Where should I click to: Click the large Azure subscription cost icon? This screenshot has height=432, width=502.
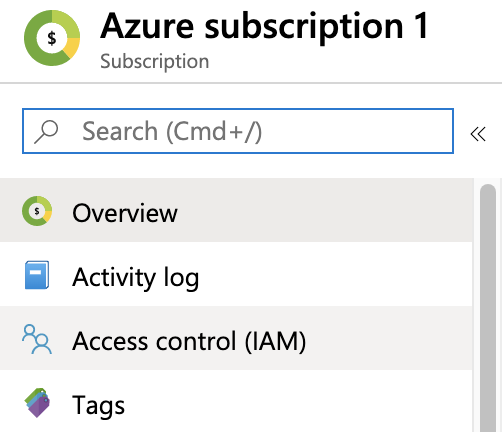52,38
